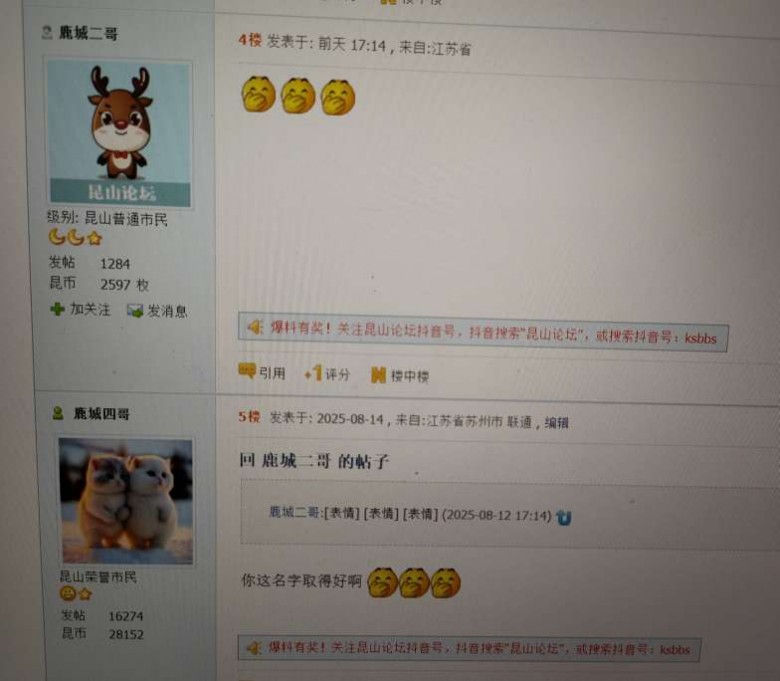780x681 pixels.
Task: Click the 编辑 edit link on 5楼
Action: pos(557,423)
